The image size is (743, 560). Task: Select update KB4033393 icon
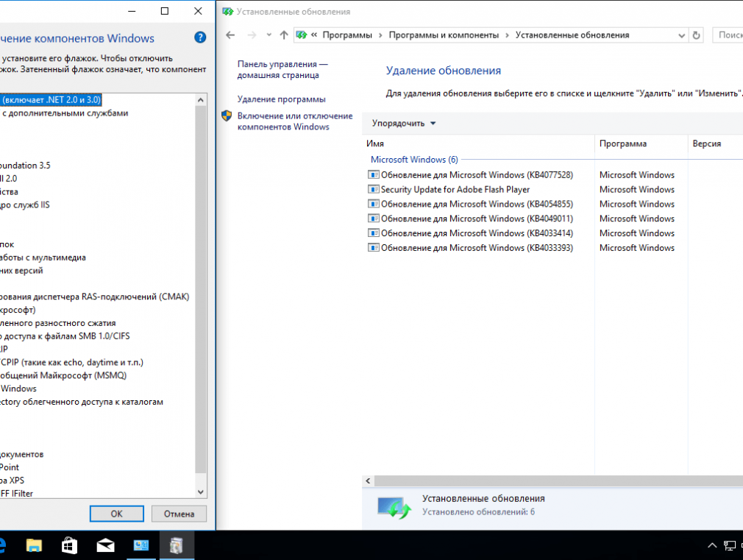374,247
